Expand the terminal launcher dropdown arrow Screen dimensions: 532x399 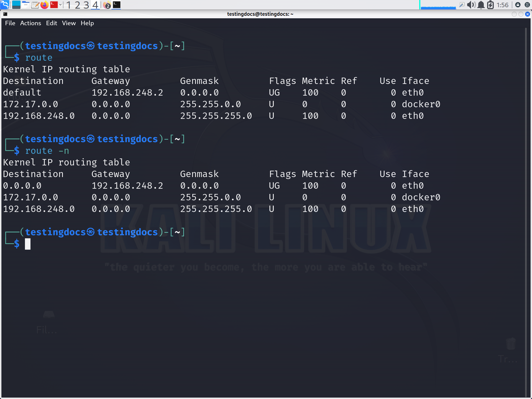(x=60, y=5)
